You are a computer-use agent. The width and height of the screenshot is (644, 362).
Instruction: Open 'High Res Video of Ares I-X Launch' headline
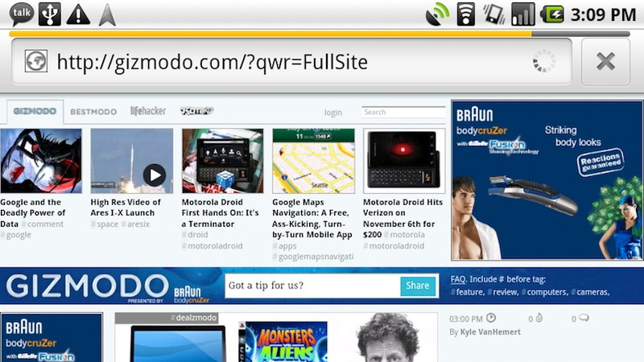126,208
